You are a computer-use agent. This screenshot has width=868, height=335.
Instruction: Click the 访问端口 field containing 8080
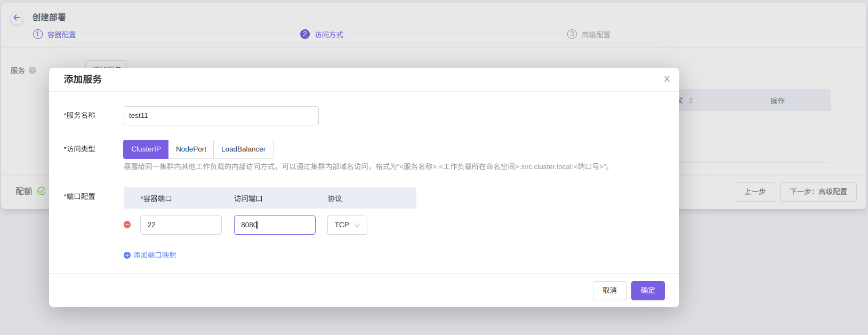pos(275,225)
